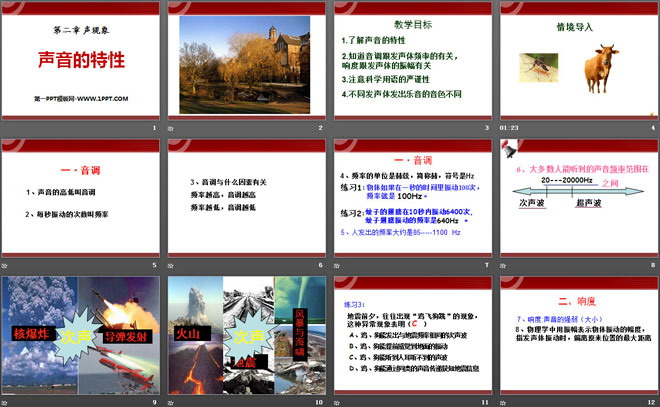Click slide number 3 label
The image size is (660, 407).
[x=487, y=128]
